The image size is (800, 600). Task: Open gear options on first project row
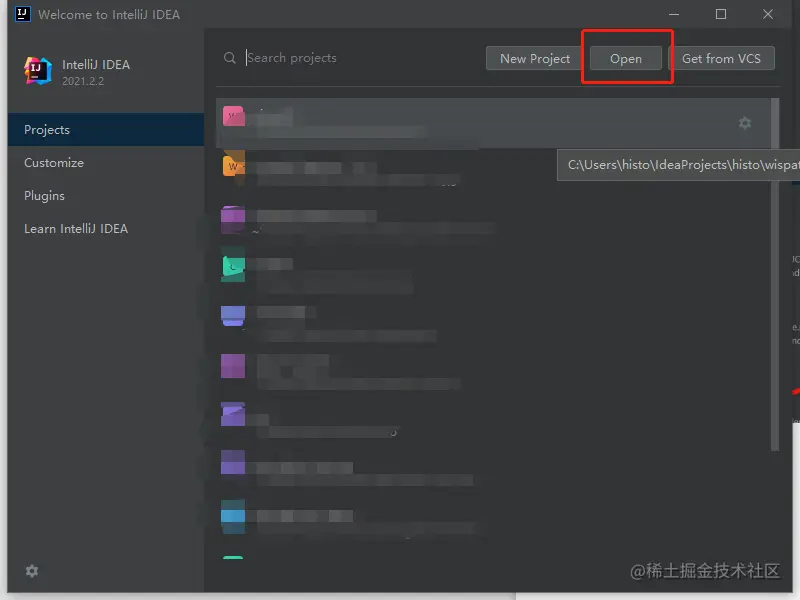745,123
